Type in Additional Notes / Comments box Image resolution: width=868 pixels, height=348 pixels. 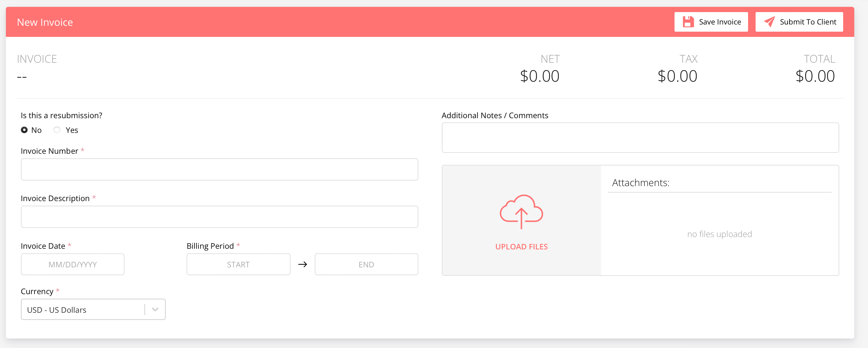[x=640, y=138]
